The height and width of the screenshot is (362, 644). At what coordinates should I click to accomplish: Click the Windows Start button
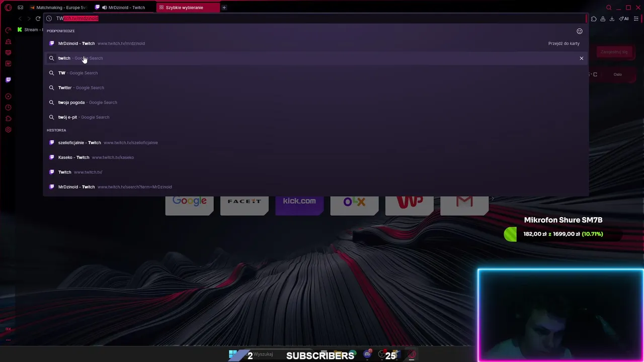pos(233,354)
